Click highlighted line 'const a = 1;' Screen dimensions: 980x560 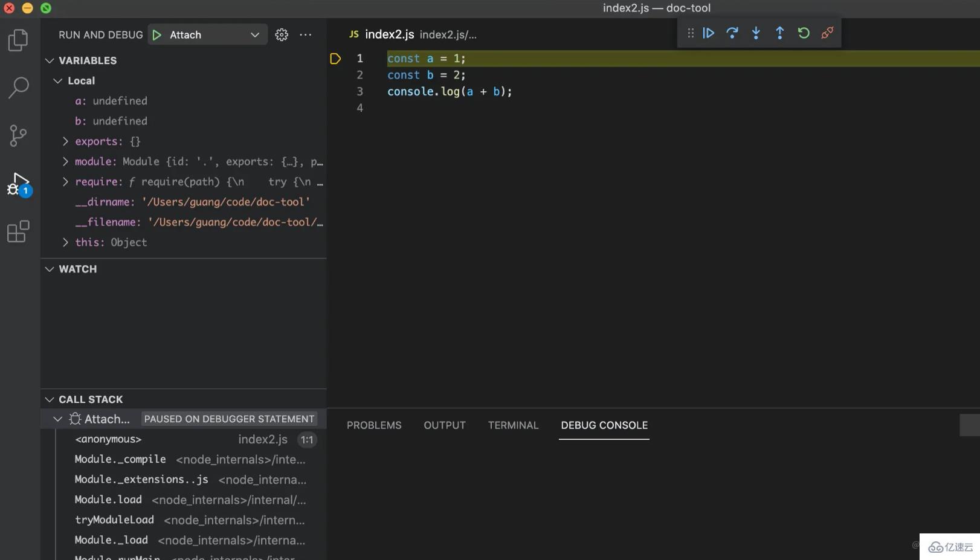pos(427,59)
